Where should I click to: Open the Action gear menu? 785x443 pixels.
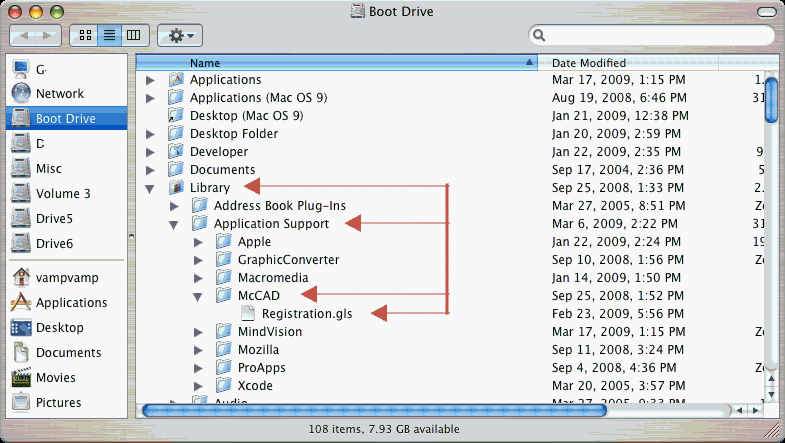tap(181, 35)
